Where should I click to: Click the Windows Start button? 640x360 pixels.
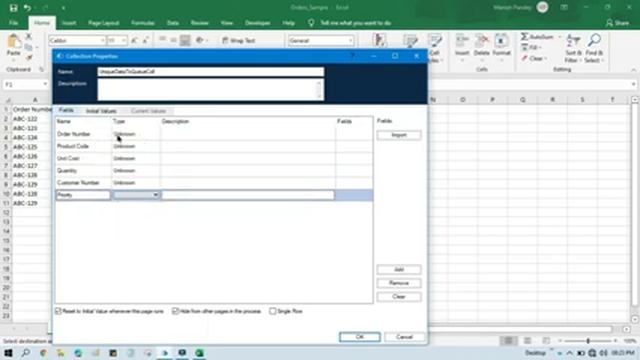[8, 353]
